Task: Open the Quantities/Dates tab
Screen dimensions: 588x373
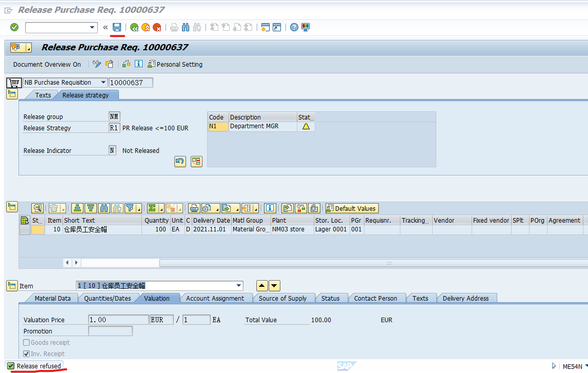Action: (108, 298)
